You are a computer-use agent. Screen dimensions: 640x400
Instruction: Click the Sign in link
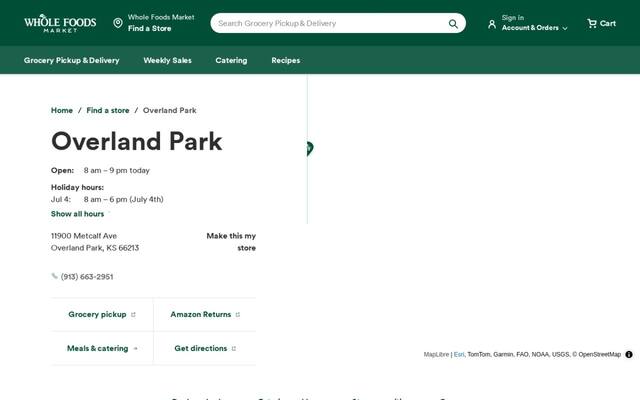[513, 18]
